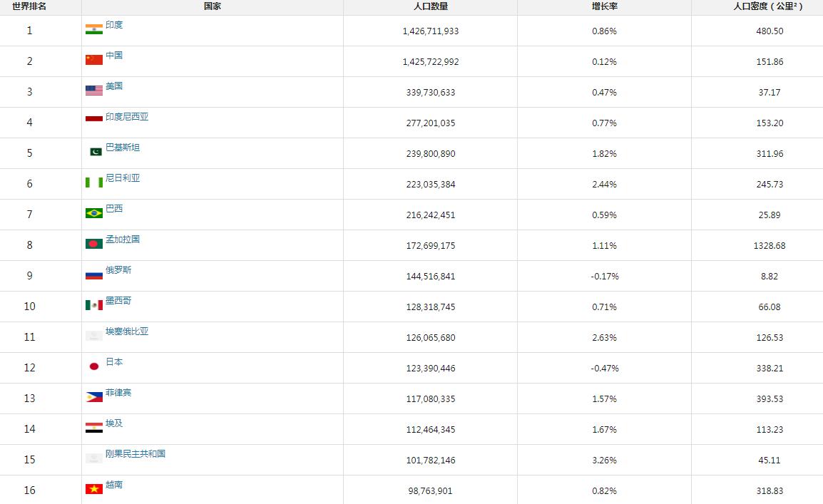Viewport: 823px width, 504px height.
Task: Open the 埃及 country link
Action: (114, 423)
